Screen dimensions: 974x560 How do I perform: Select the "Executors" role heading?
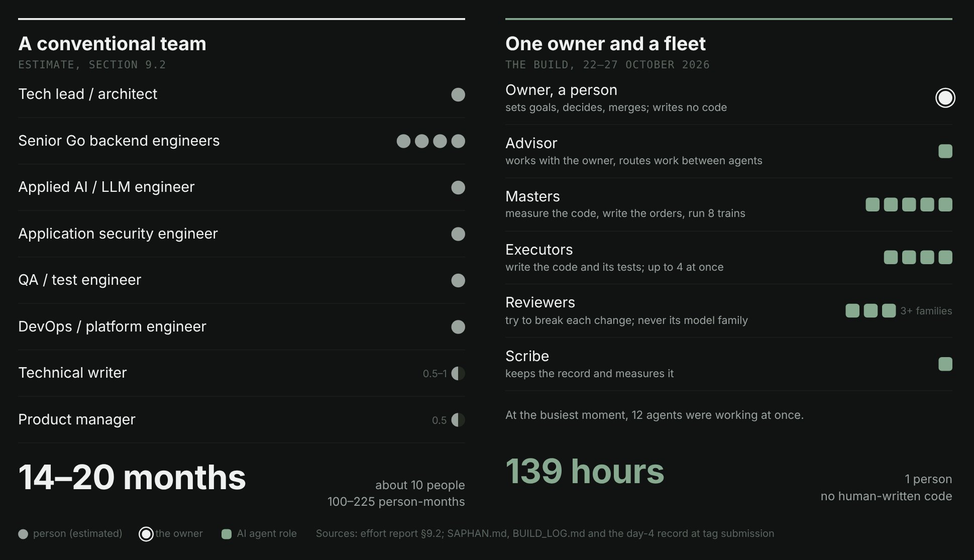[539, 250]
